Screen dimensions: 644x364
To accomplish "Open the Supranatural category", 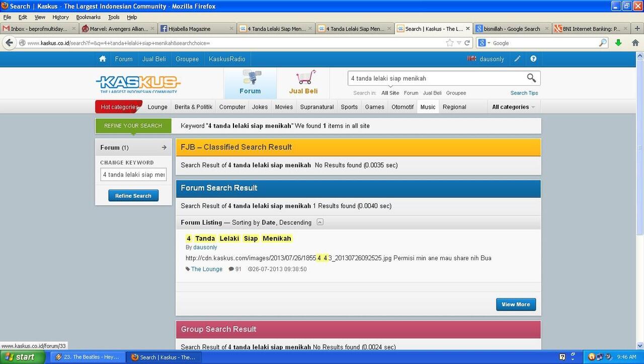I will (x=317, y=107).
